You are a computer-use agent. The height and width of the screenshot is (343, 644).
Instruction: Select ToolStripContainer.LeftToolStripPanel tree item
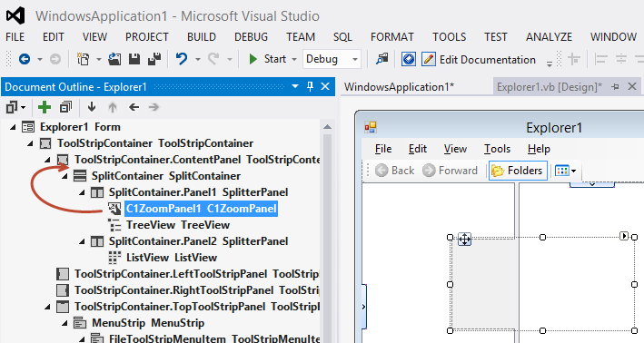pos(196,274)
